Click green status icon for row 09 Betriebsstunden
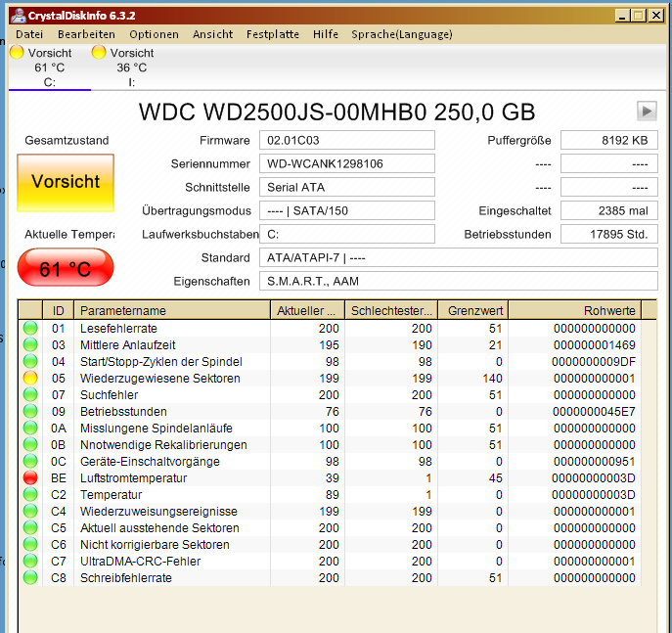This screenshot has height=633, width=672. [30, 412]
